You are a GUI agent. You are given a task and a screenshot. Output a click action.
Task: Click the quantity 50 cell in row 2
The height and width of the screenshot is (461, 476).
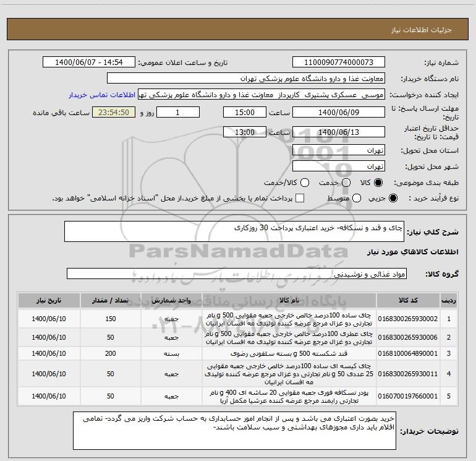point(111,337)
